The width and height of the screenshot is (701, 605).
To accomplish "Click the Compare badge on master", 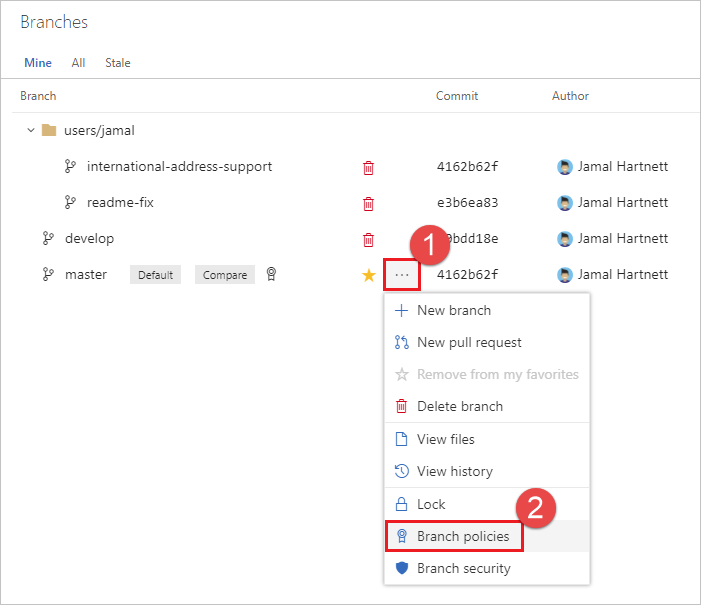I will [224, 275].
